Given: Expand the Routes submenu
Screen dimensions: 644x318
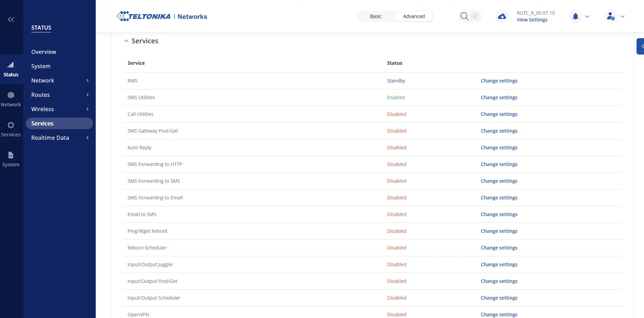Looking at the screenshot, I should point(88,95).
